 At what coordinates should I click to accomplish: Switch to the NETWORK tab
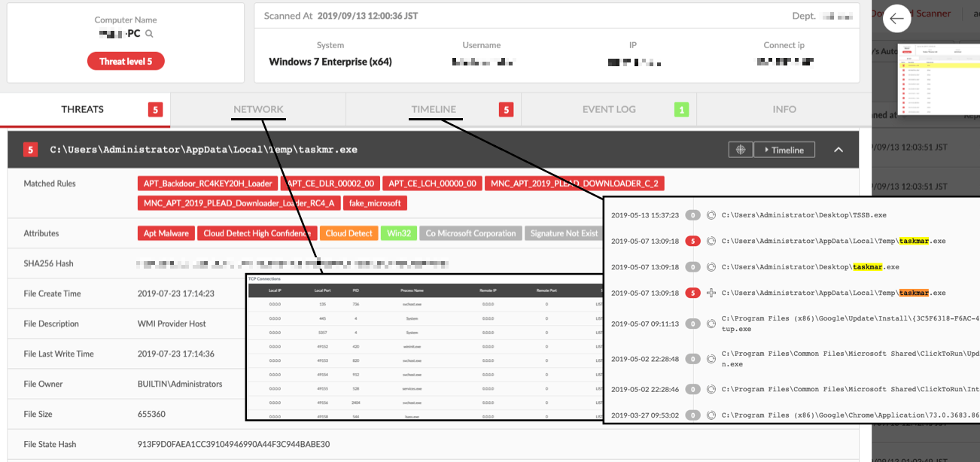click(x=258, y=109)
